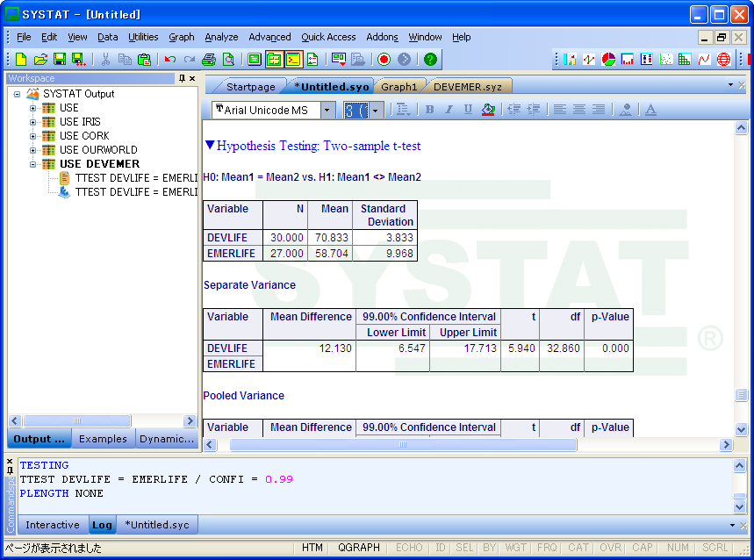Open the File menu

point(24,37)
